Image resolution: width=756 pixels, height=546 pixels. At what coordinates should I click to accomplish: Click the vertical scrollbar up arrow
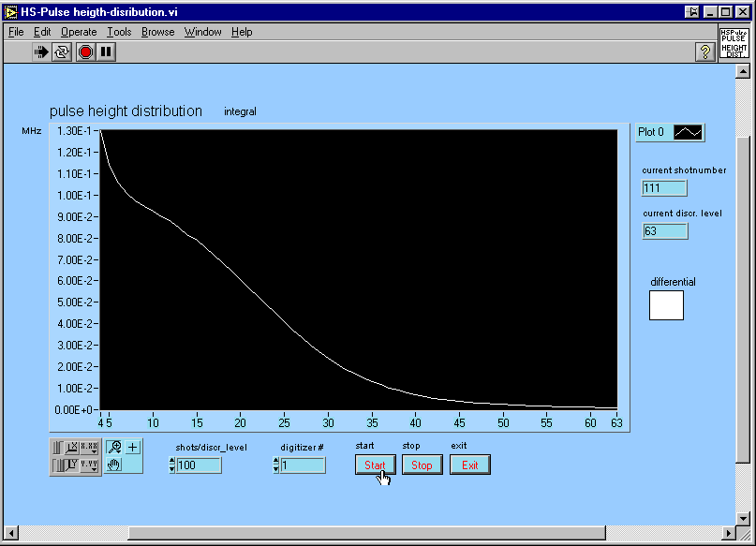tap(743, 72)
